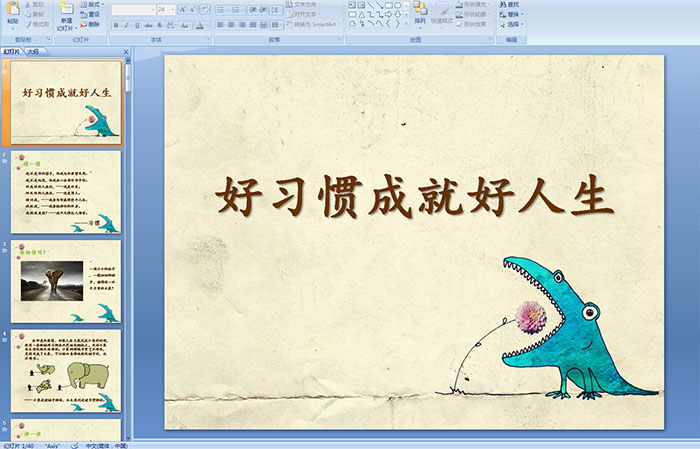Open the Columns layout menu
700x449 pixels.
tap(277, 25)
